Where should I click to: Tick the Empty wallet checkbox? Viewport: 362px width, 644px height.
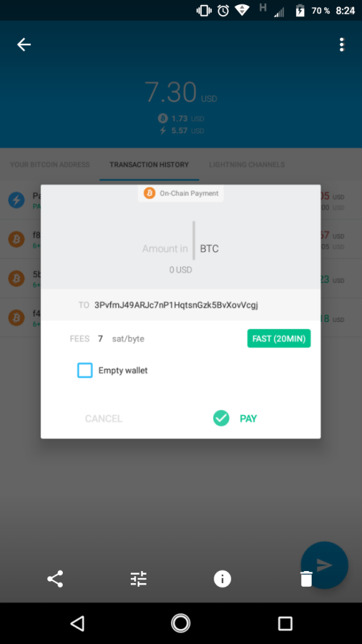pyautogui.click(x=85, y=370)
